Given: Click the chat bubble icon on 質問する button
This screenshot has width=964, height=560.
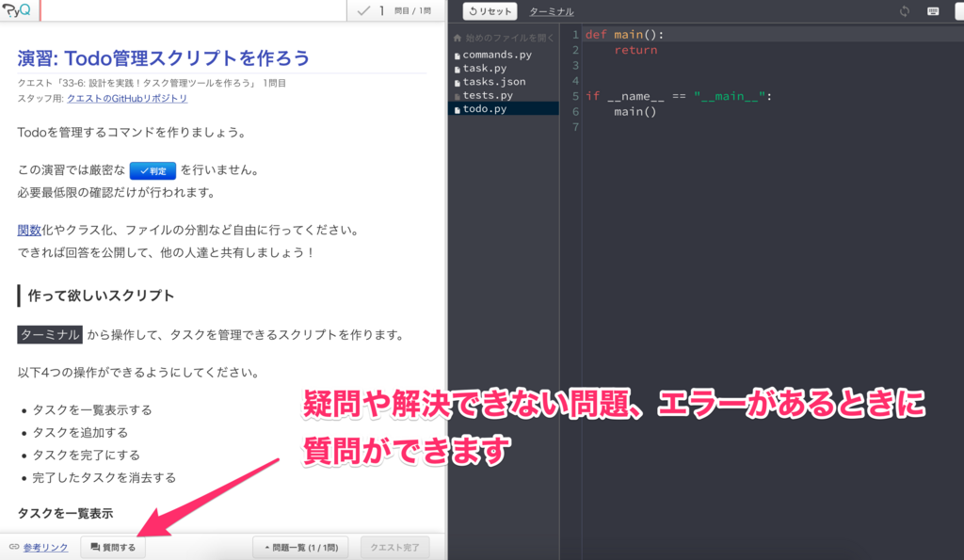Looking at the screenshot, I should click(94, 547).
